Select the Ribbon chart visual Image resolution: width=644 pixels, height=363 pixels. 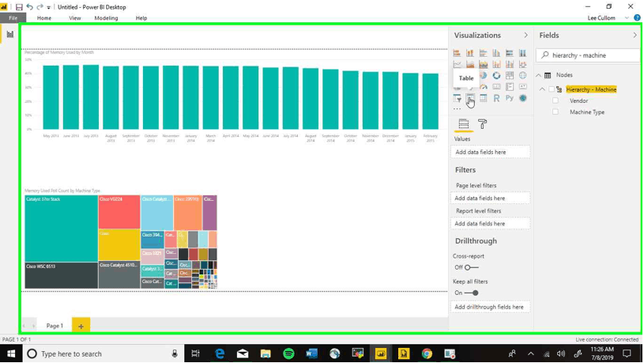click(x=522, y=64)
